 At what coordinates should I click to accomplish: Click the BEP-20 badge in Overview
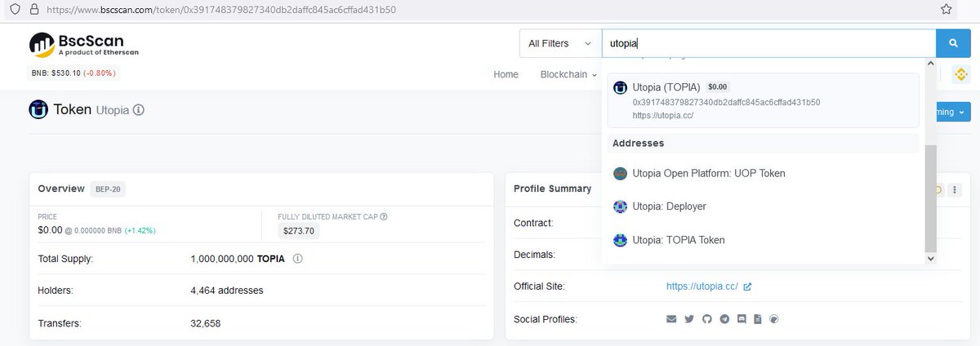point(109,189)
